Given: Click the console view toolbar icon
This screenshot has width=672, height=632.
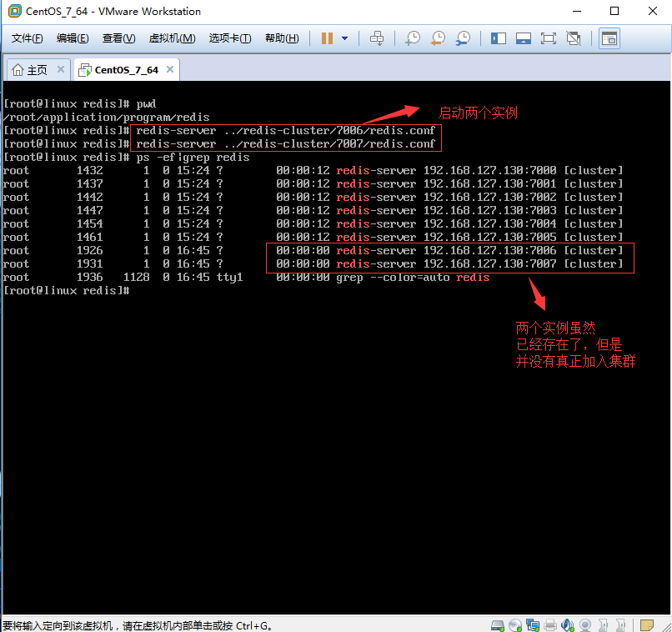Looking at the screenshot, I should pyautogui.click(x=609, y=38).
